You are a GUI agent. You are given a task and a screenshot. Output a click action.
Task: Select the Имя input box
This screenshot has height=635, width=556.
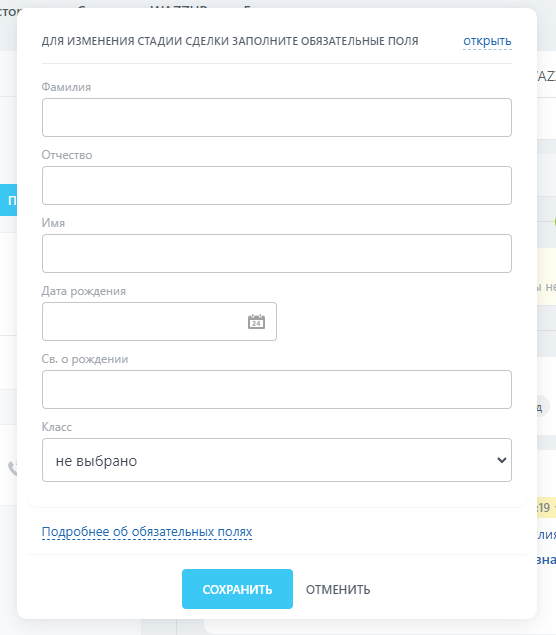tap(277, 254)
